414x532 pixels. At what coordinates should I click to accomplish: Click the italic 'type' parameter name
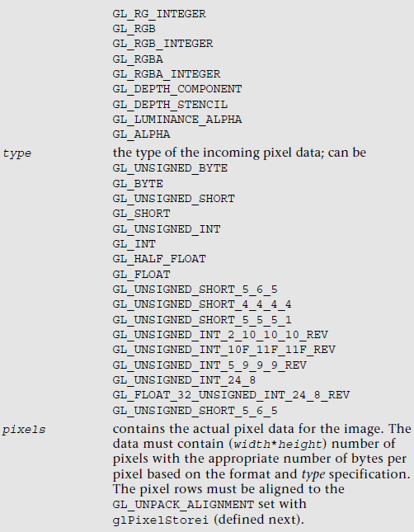coord(17,153)
